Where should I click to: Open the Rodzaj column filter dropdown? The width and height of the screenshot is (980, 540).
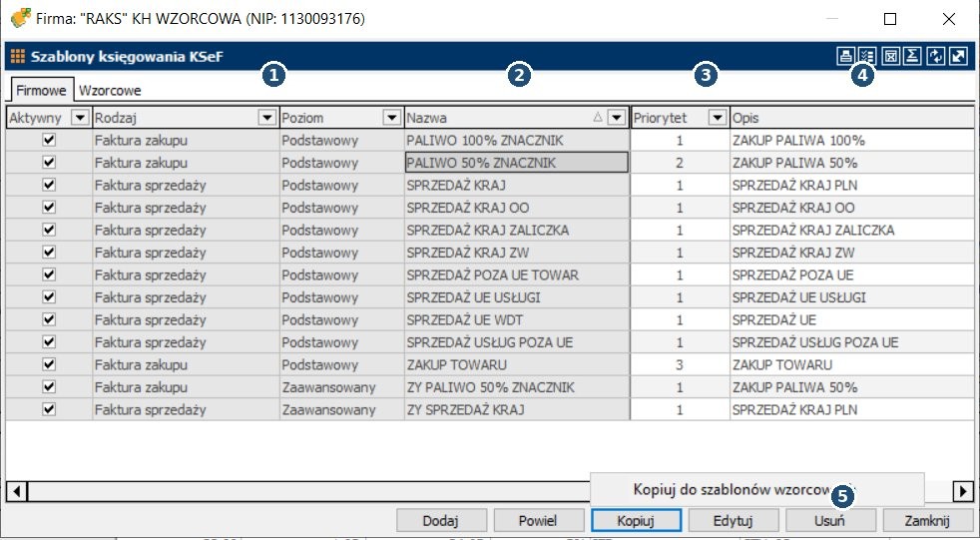pos(266,118)
